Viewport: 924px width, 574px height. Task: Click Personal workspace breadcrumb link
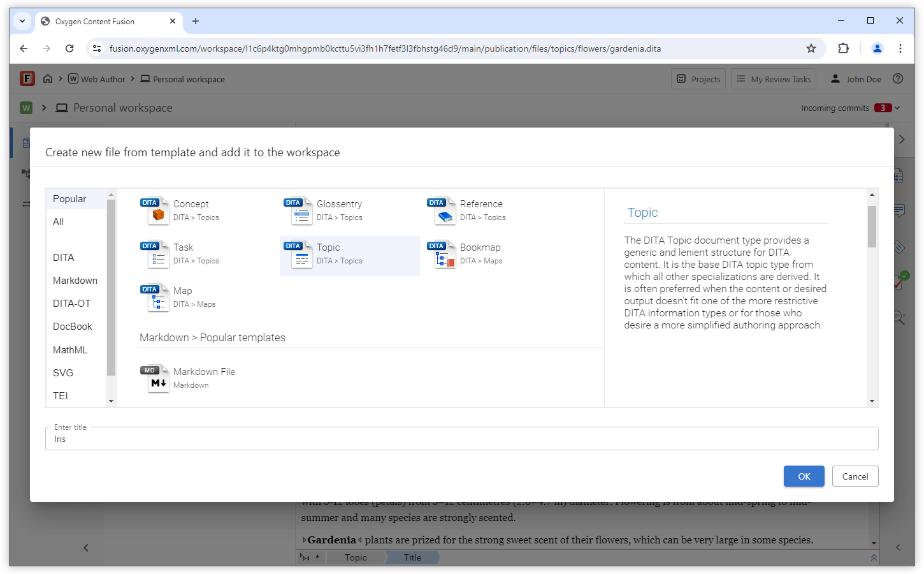tap(182, 79)
